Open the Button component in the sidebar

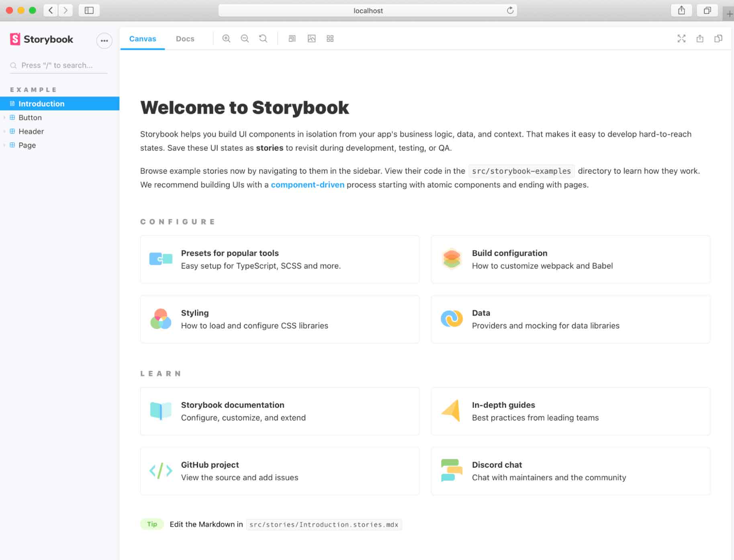[x=30, y=118]
